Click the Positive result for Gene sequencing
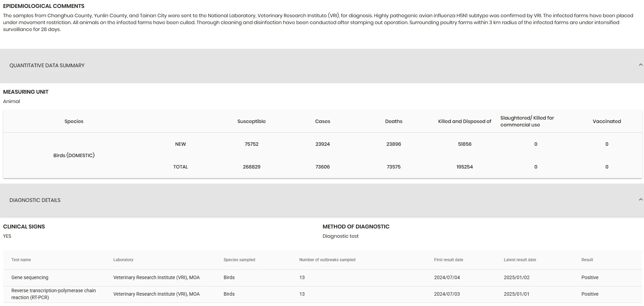The height and width of the screenshot is (306, 644). point(590,277)
